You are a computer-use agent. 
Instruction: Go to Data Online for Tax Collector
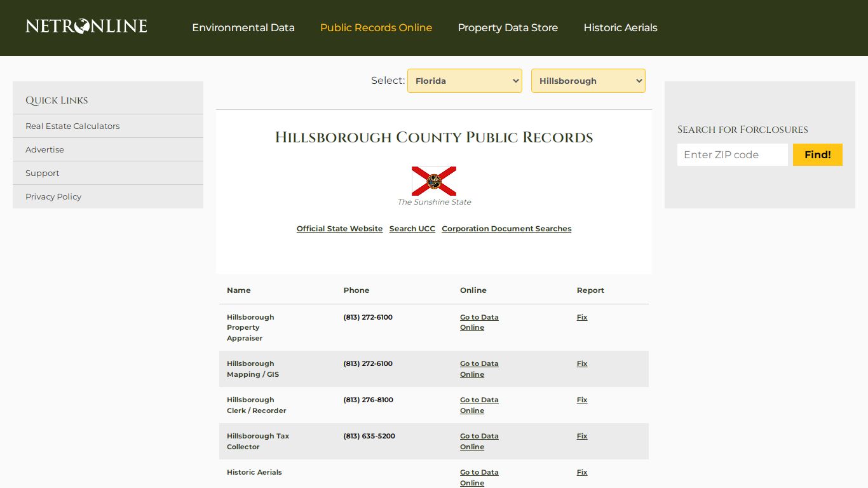[x=479, y=442]
